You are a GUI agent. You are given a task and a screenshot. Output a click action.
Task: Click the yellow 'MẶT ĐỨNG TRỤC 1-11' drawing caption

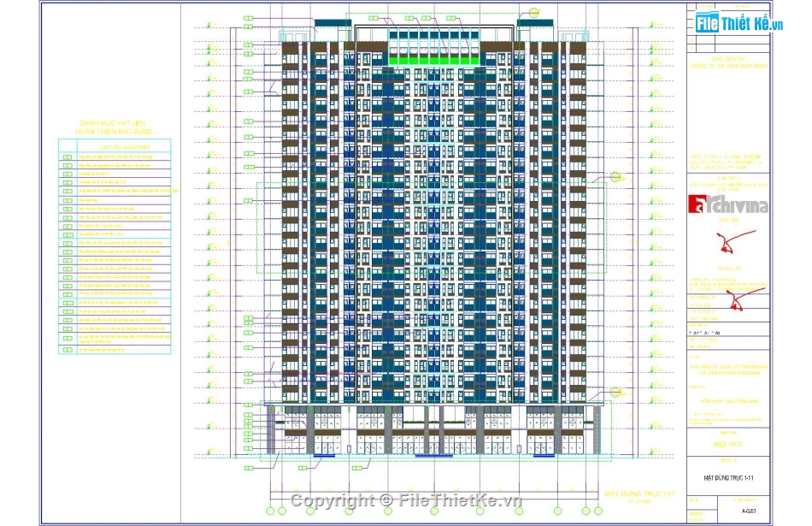(639, 493)
